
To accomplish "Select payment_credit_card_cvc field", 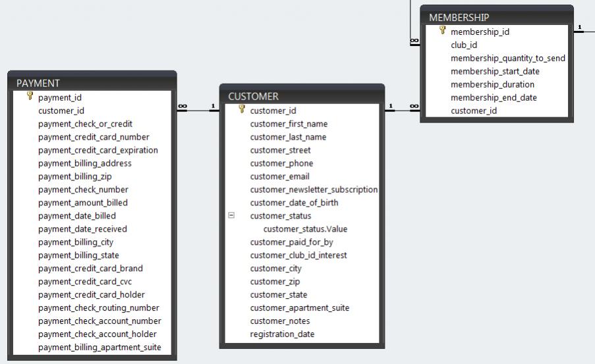I will tap(85, 282).
